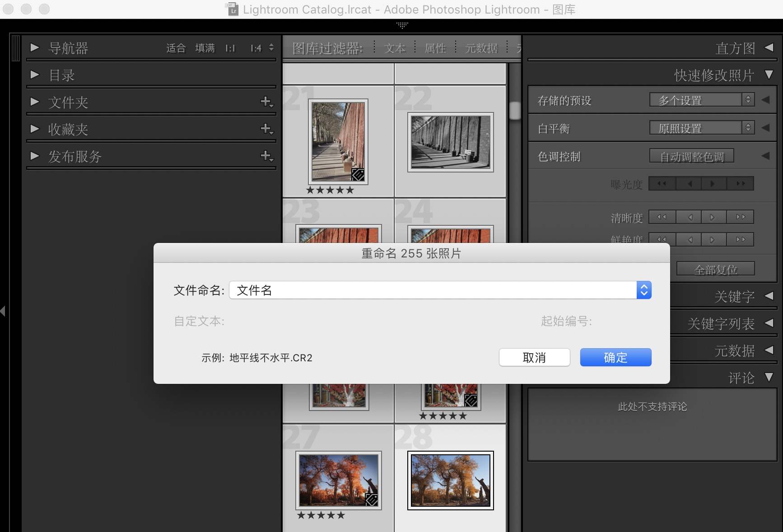
Task: Show left panel using edge arrow
Action: tap(3, 311)
